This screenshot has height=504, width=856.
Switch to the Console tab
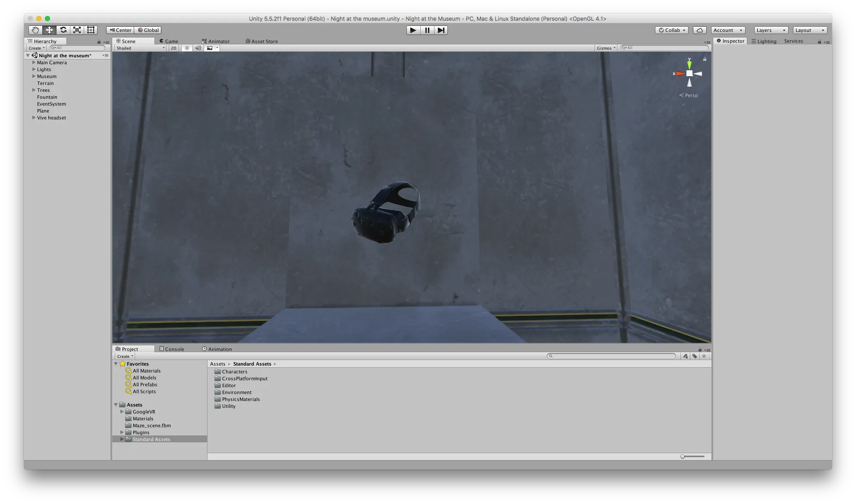coord(172,349)
